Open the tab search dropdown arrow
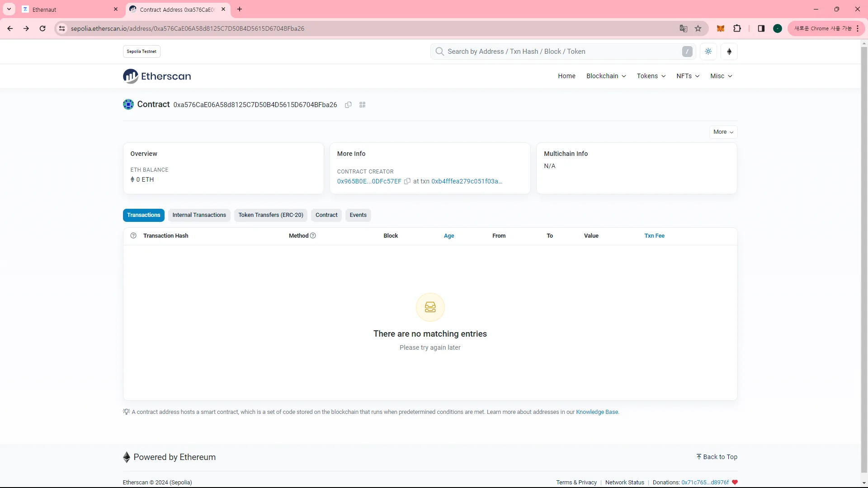 tap(9, 9)
